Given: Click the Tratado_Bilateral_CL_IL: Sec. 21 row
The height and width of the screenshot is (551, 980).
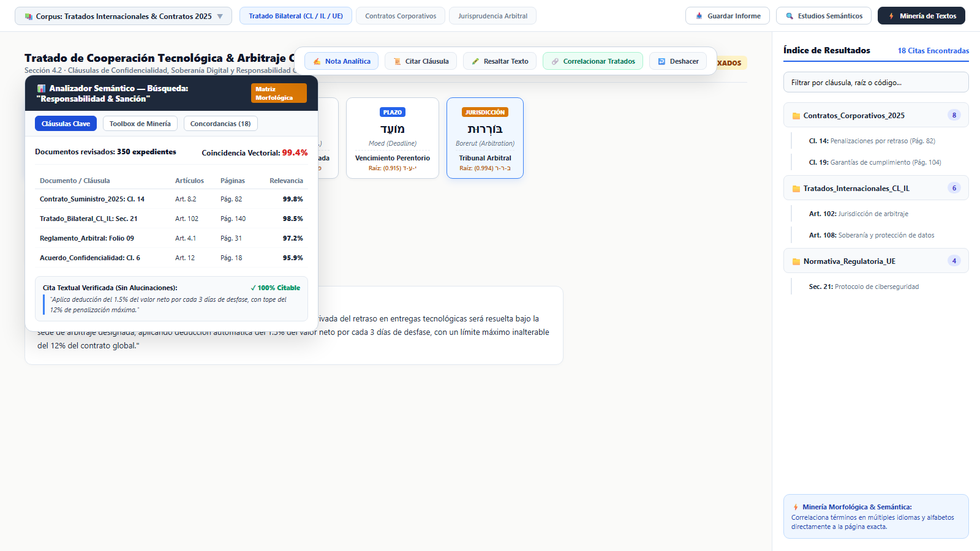Looking at the screenshot, I should [171, 219].
